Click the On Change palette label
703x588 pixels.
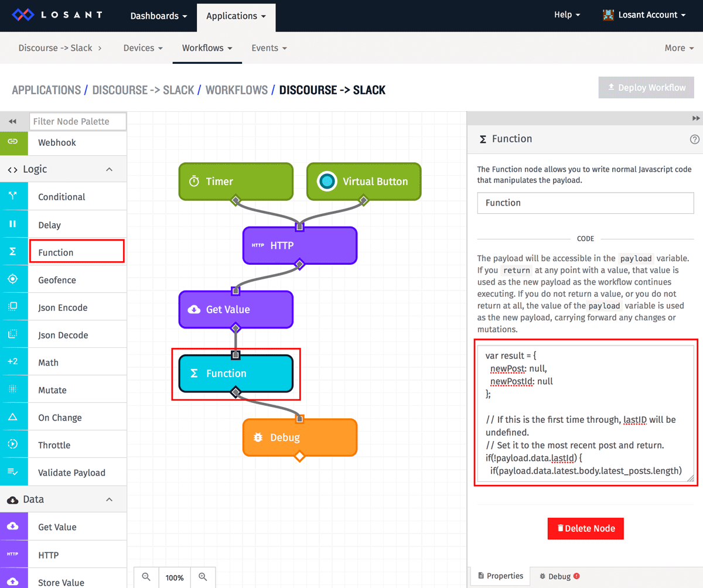tap(60, 418)
